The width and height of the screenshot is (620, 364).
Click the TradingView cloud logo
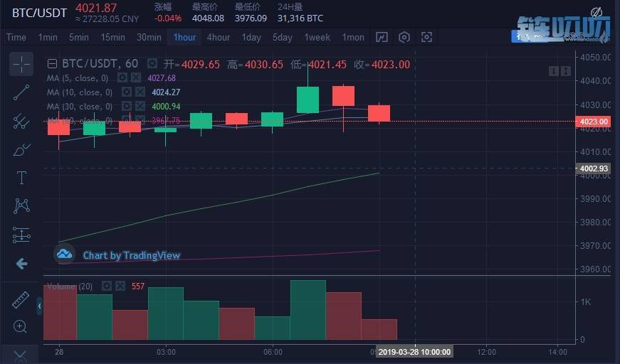click(65, 255)
